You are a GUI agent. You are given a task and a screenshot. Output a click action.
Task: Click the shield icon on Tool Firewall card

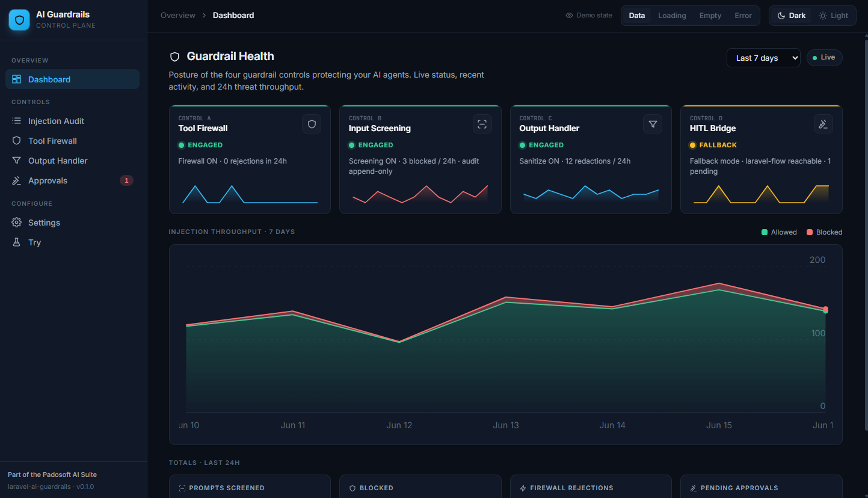(x=312, y=124)
